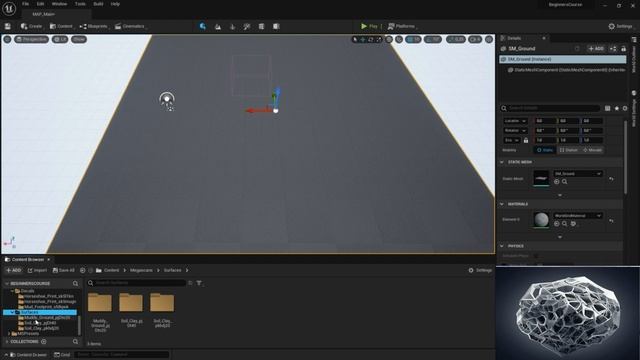
Task: Search collections magnifier icon
Action: pos(76,342)
